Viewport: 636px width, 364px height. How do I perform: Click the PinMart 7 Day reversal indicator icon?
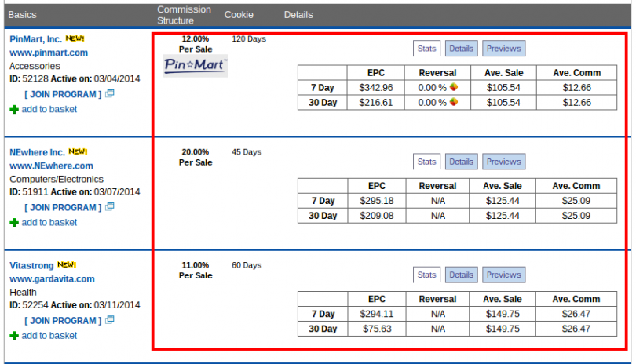pyautogui.click(x=454, y=87)
